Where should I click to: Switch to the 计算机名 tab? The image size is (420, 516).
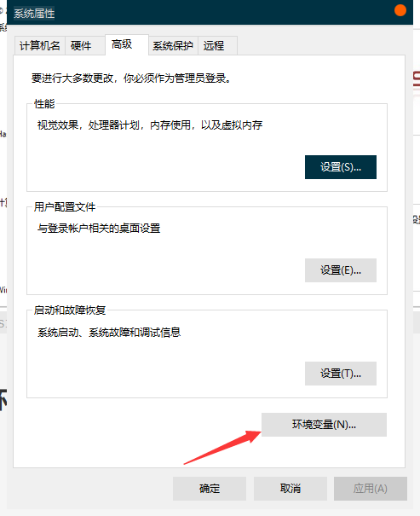[40, 46]
